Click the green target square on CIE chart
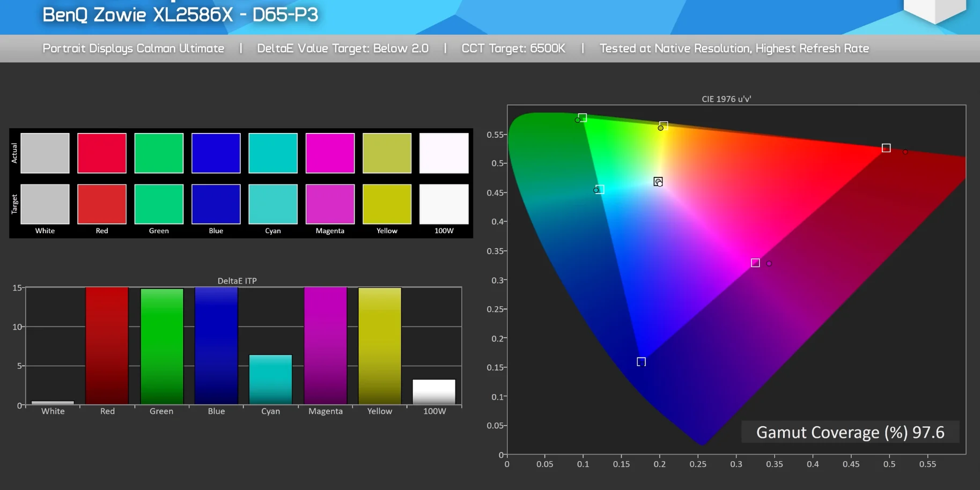The width and height of the screenshot is (980, 490). 583,117
